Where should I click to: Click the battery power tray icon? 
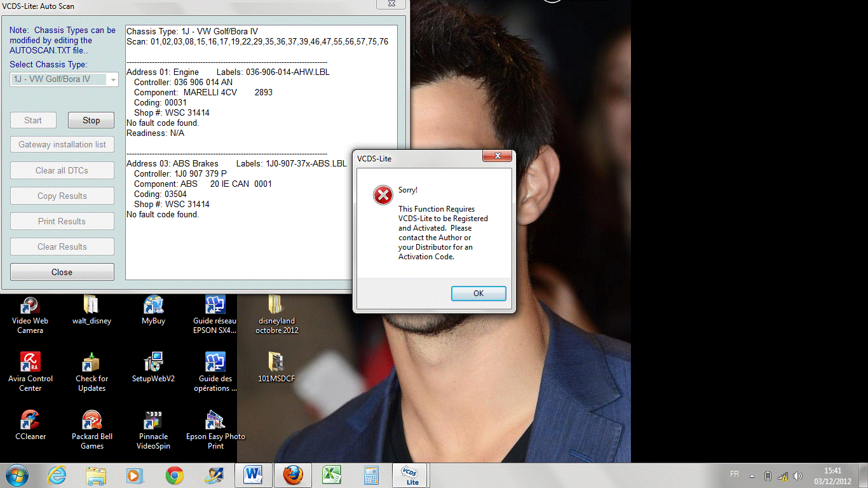(768, 476)
